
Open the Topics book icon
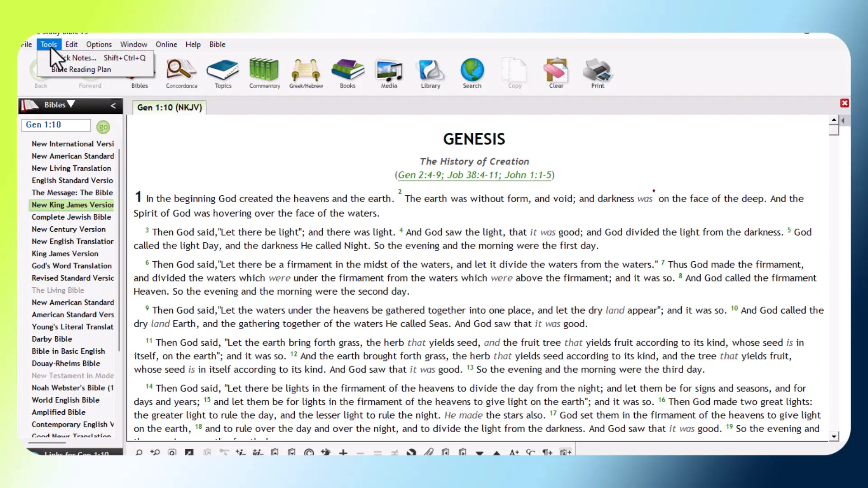click(223, 74)
